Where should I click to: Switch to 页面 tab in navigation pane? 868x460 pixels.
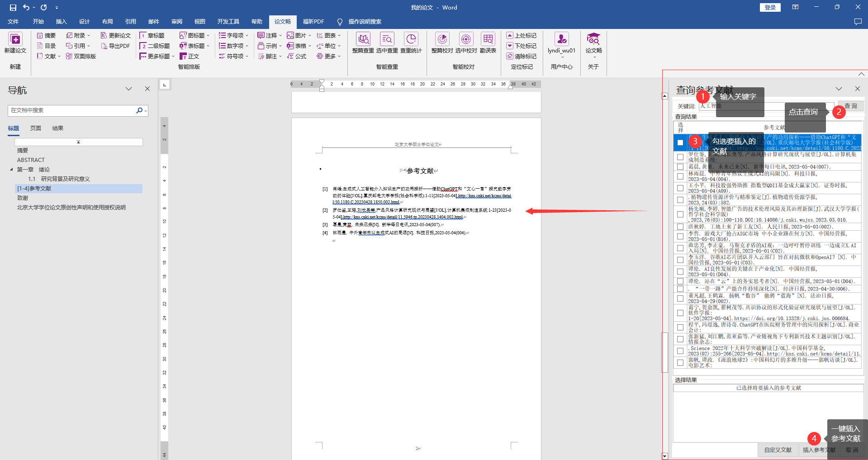[x=36, y=128]
